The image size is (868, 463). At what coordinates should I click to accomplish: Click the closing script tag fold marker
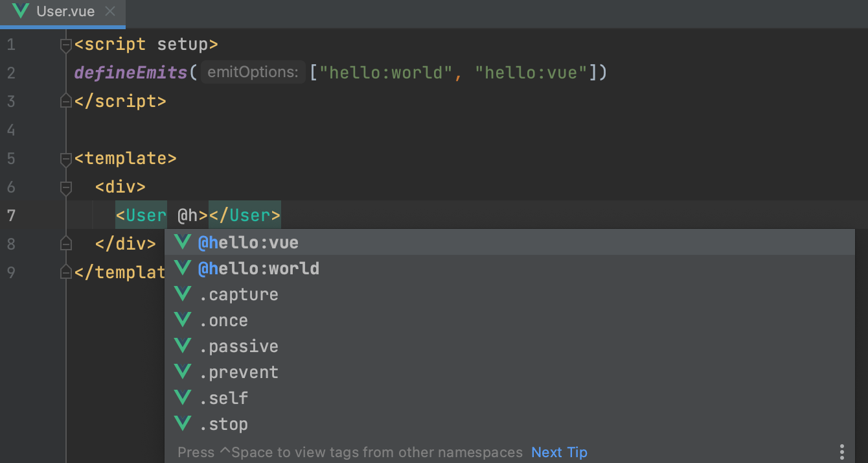pyautogui.click(x=65, y=102)
